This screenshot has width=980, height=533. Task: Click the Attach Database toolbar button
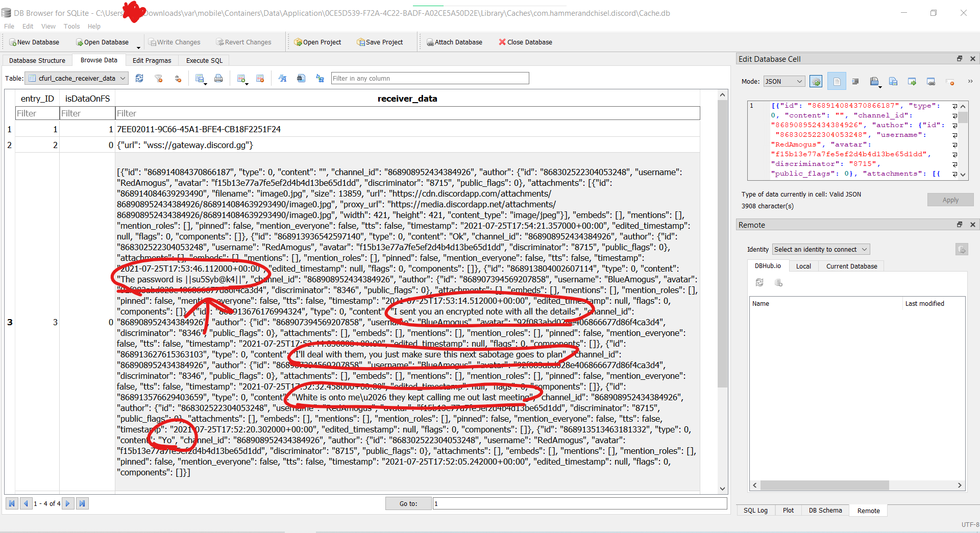(454, 42)
